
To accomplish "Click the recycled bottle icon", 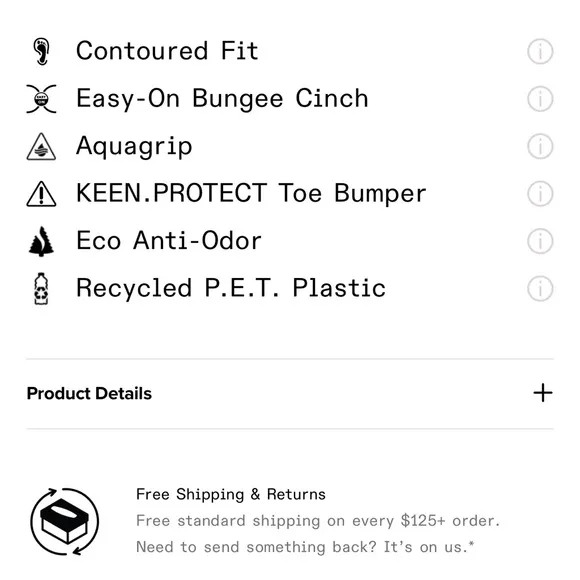I will click(x=41, y=289).
